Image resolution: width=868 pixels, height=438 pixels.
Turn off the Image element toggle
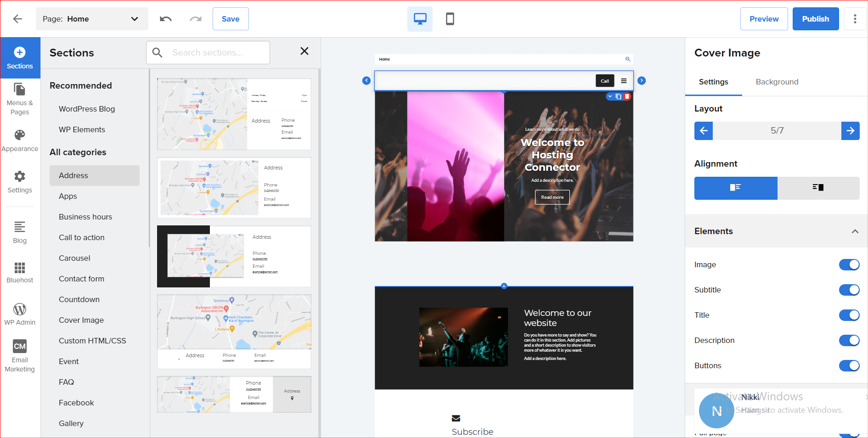pyautogui.click(x=849, y=265)
